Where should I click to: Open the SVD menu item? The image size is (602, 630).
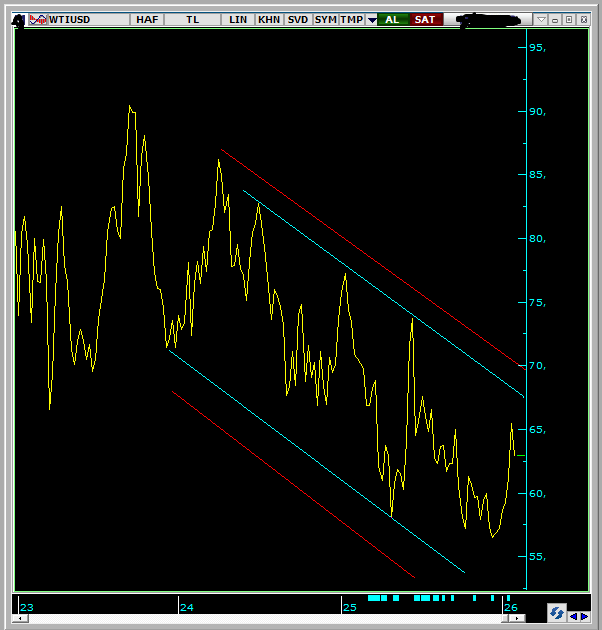pyautogui.click(x=297, y=19)
